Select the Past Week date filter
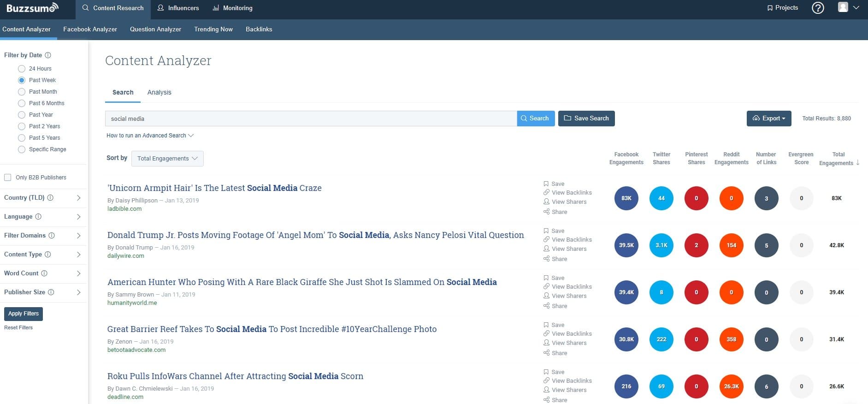This screenshot has width=868, height=404. (x=22, y=80)
